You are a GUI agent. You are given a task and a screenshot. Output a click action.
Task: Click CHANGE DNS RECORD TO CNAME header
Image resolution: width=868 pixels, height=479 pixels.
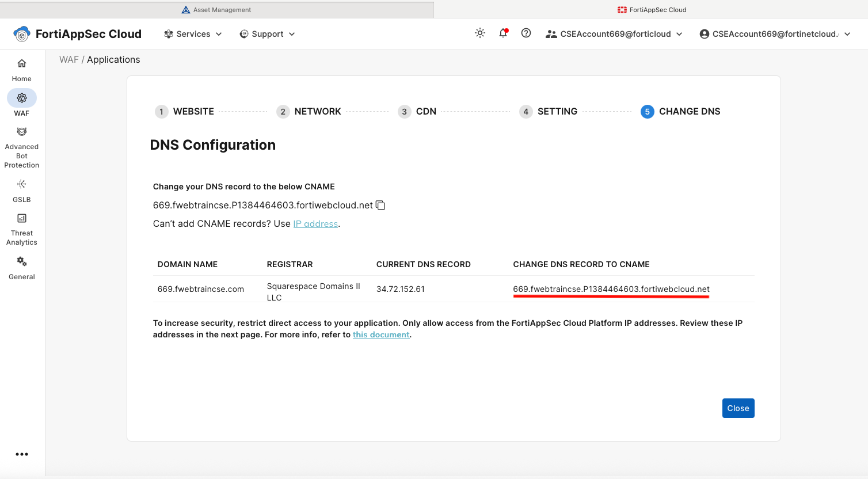581,264
